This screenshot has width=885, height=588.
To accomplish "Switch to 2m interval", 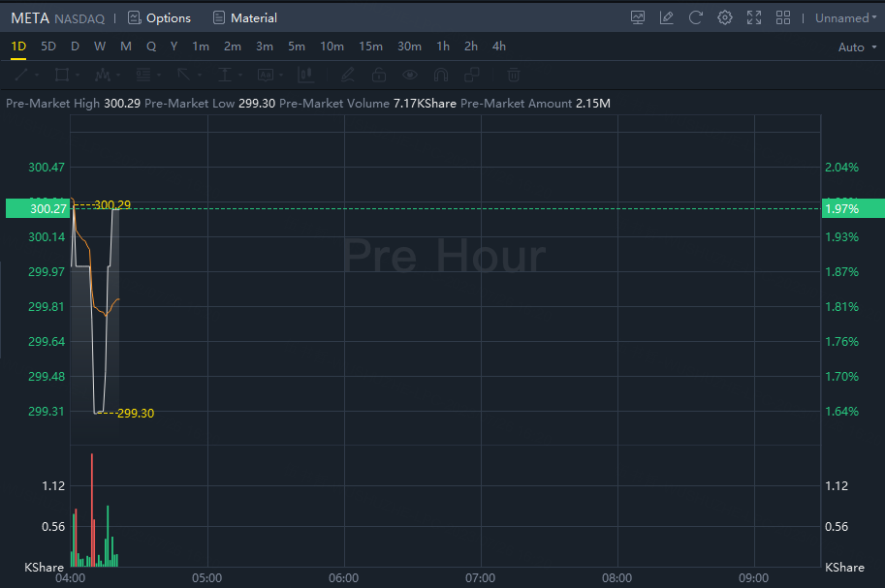I will (232, 46).
